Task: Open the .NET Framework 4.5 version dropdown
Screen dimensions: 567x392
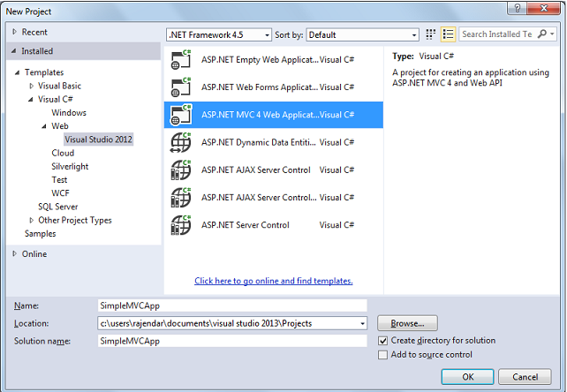Action: (x=219, y=34)
